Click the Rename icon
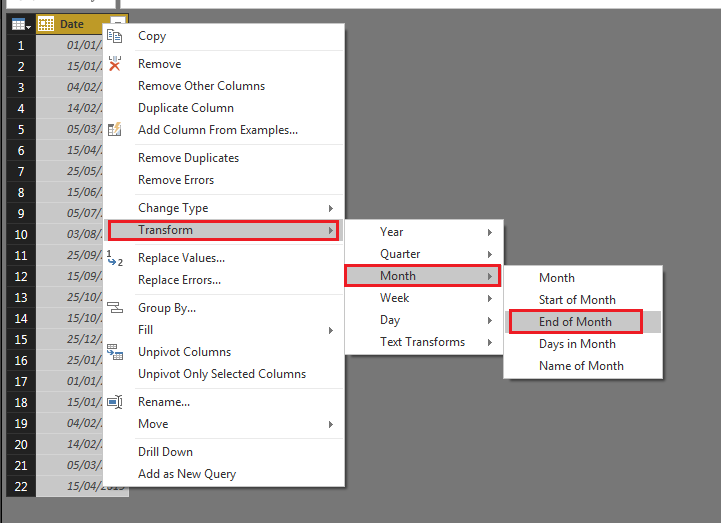721x523 pixels. pos(114,402)
